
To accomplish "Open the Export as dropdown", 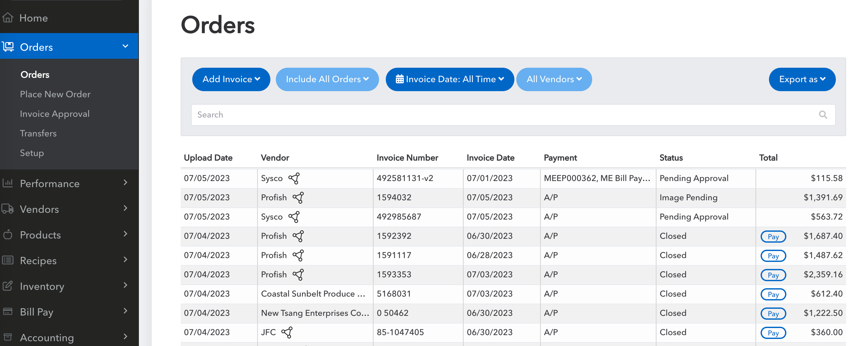I will [802, 79].
